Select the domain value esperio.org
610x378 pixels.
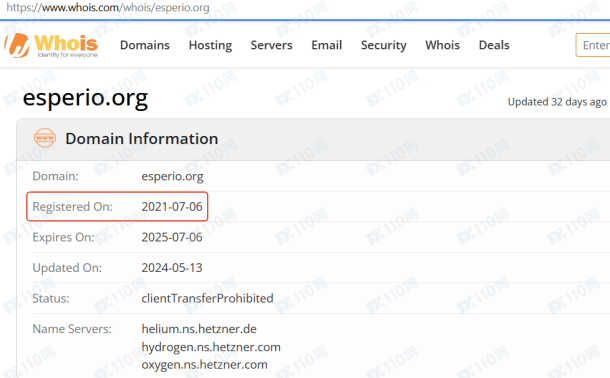click(x=172, y=177)
